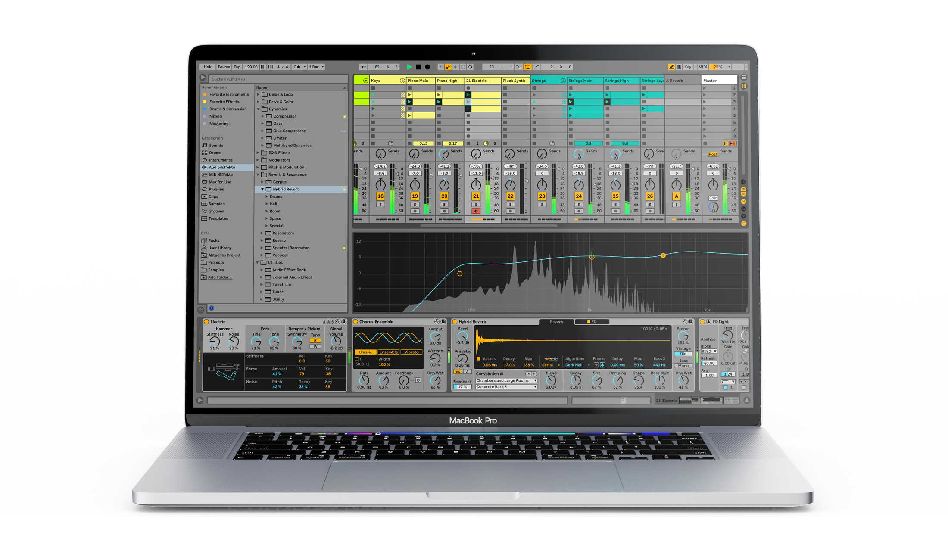Collapse the Hybrid Reverb folder in browser
Viewport: 948px width, 560px height.
pos(262,189)
